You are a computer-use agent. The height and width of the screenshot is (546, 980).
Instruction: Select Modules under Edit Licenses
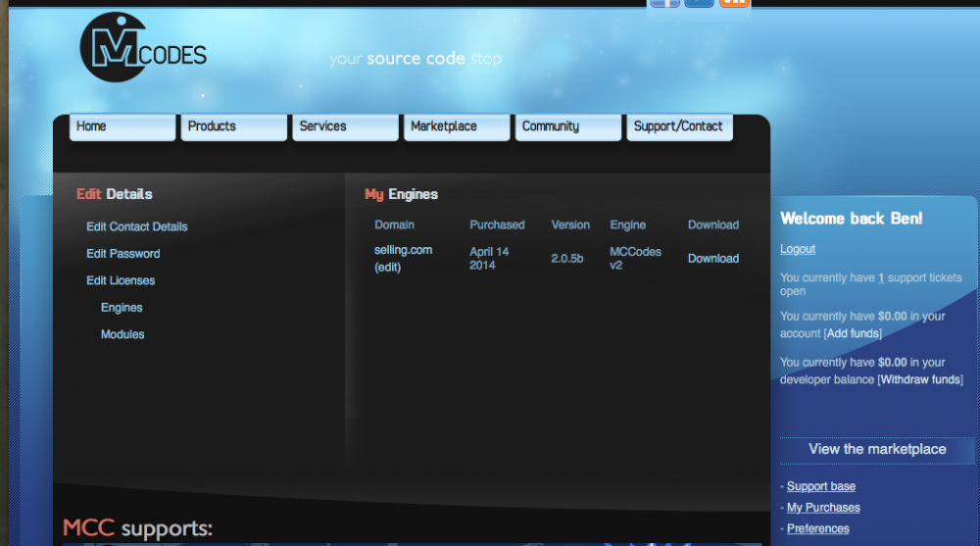coord(122,335)
